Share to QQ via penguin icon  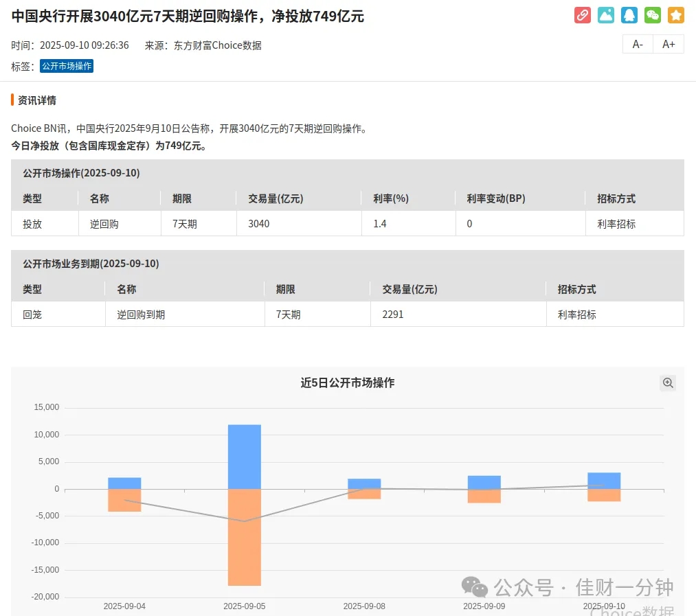point(629,15)
